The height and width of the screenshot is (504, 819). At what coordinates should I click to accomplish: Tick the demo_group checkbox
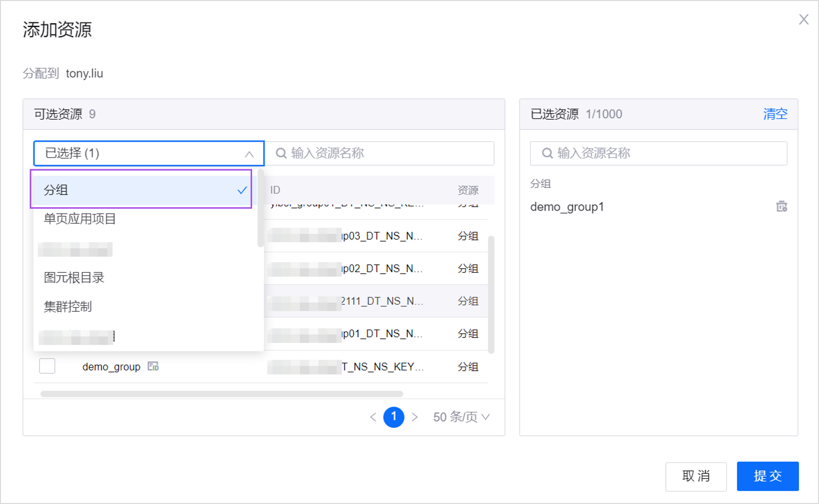tap(47, 366)
